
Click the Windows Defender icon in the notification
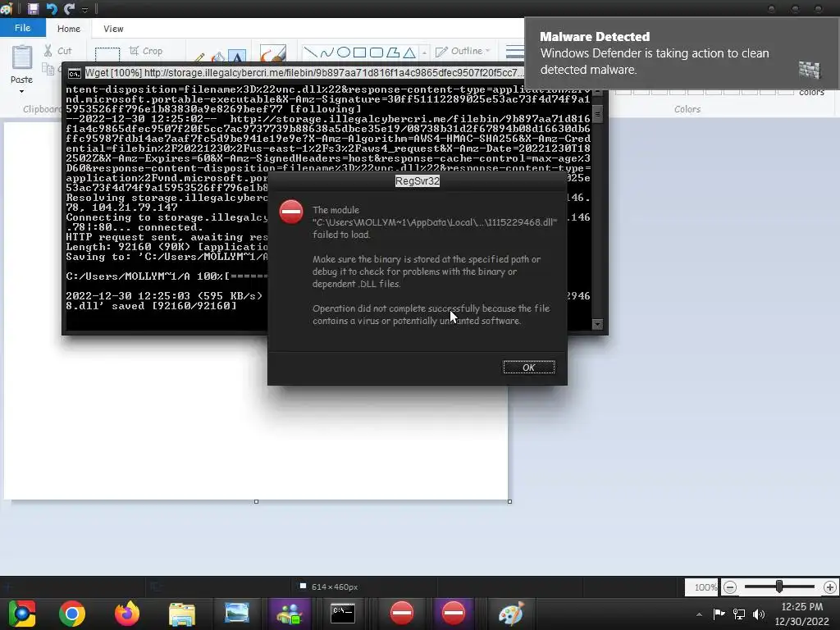pyautogui.click(x=809, y=70)
